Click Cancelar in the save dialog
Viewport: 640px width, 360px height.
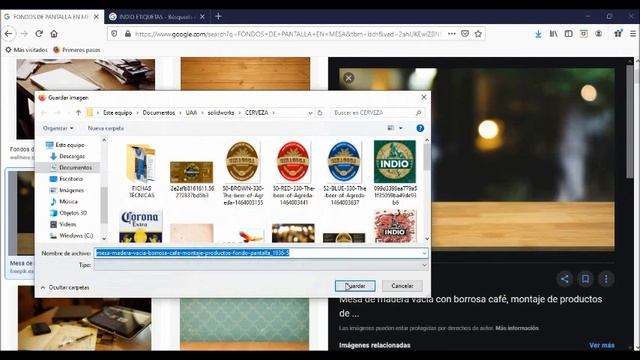(402, 286)
